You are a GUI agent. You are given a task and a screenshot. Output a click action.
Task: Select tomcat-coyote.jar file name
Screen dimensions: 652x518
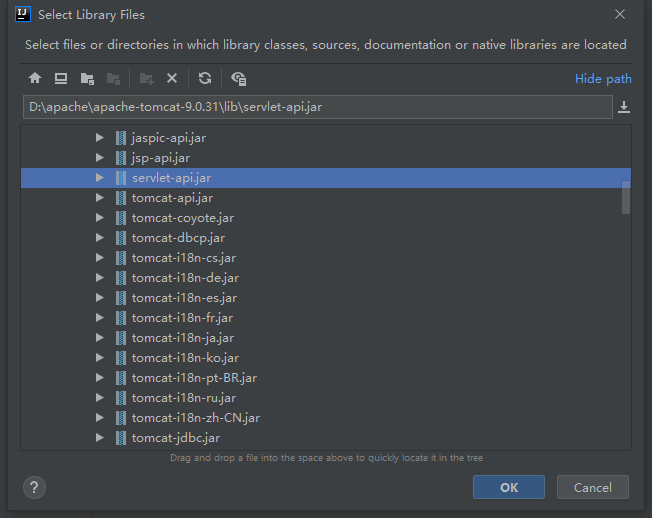tap(183, 217)
